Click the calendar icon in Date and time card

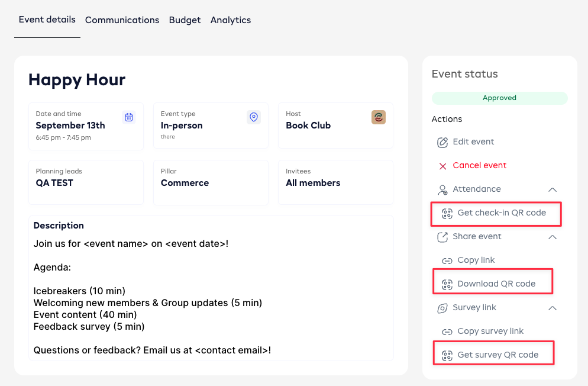coord(129,117)
